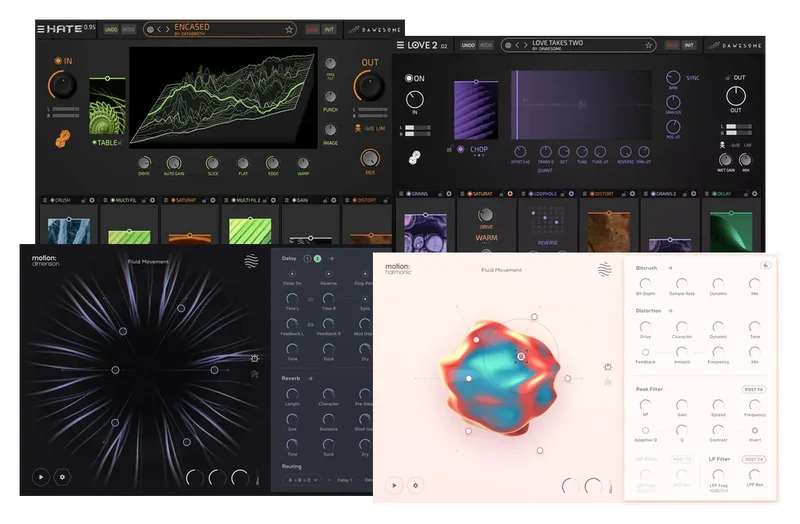Toggle the HATE IN power button
The height and width of the screenshot is (524, 800).
[x=58, y=61]
